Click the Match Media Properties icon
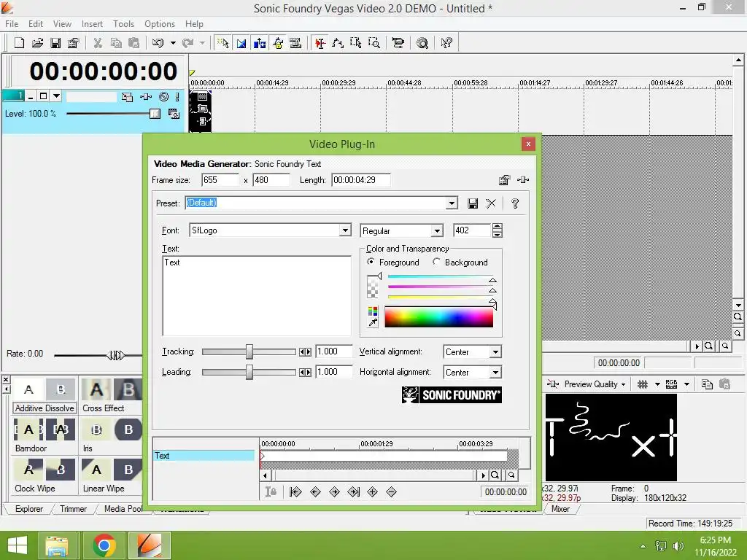Screen dimensions: 747x560 tap(504, 180)
